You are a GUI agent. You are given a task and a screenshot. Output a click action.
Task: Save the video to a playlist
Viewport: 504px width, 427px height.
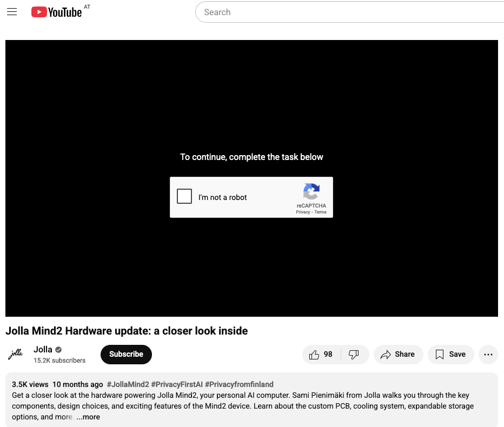(450, 355)
